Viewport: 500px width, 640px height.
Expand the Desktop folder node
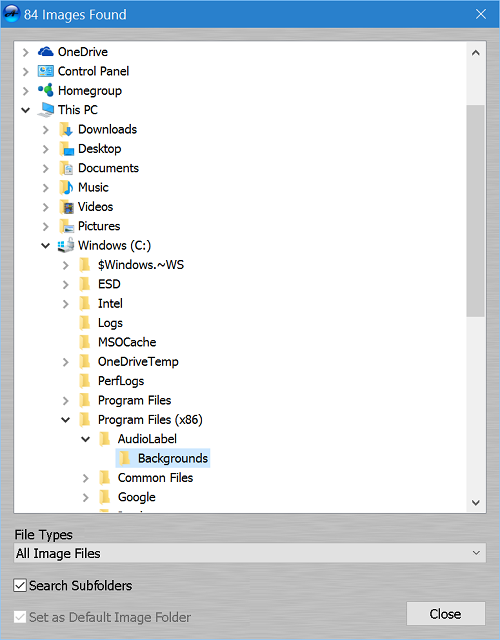pos(46,149)
